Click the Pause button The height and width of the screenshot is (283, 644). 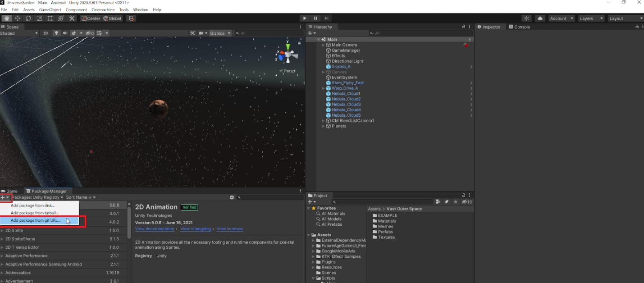[315, 18]
